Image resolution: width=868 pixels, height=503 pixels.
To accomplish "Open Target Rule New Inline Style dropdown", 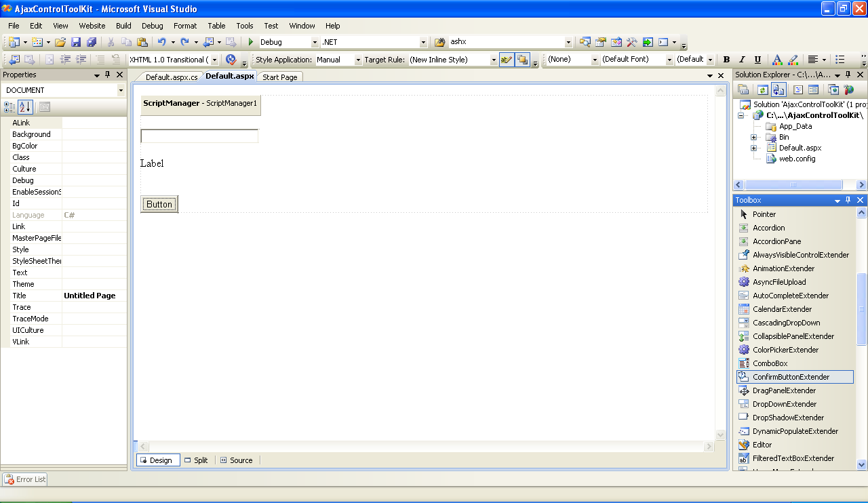I will coord(494,60).
